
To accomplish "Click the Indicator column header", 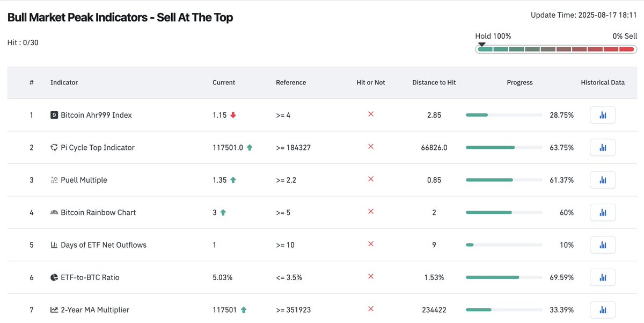I will [64, 83].
